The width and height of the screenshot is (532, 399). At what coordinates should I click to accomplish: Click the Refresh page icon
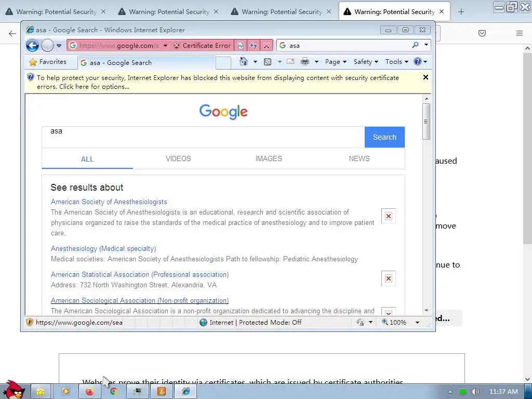coord(254,46)
